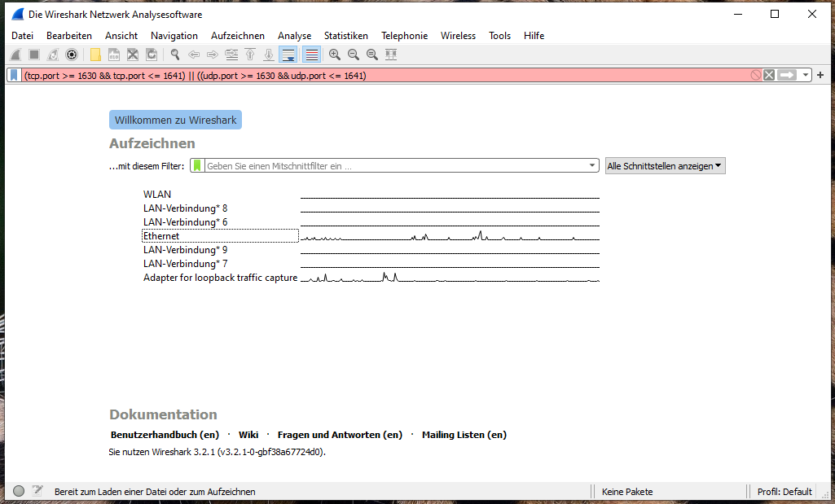Clear the display filter with the X icon
This screenshot has height=504, width=835.
tap(769, 75)
